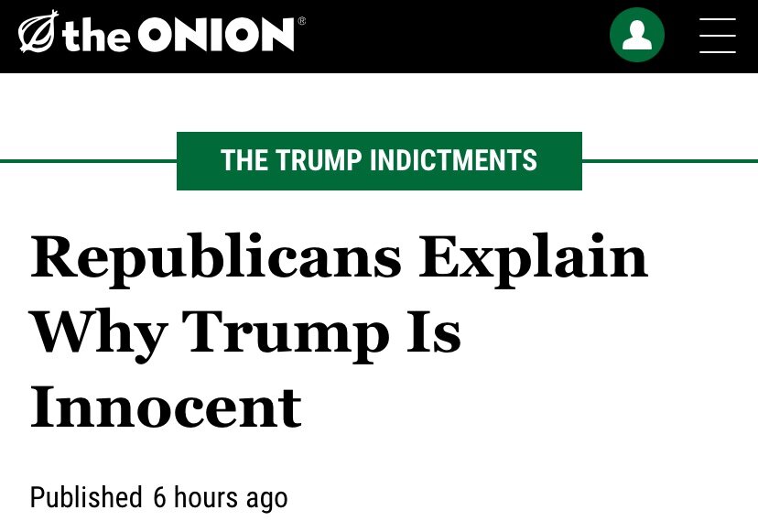
Task: Click the word "Published" below the headline
Action: pyautogui.click(x=86, y=497)
